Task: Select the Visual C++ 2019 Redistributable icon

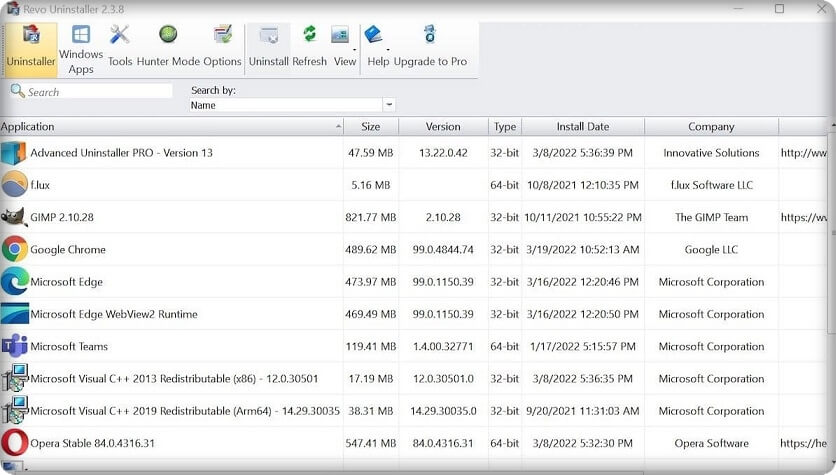Action: (x=14, y=410)
